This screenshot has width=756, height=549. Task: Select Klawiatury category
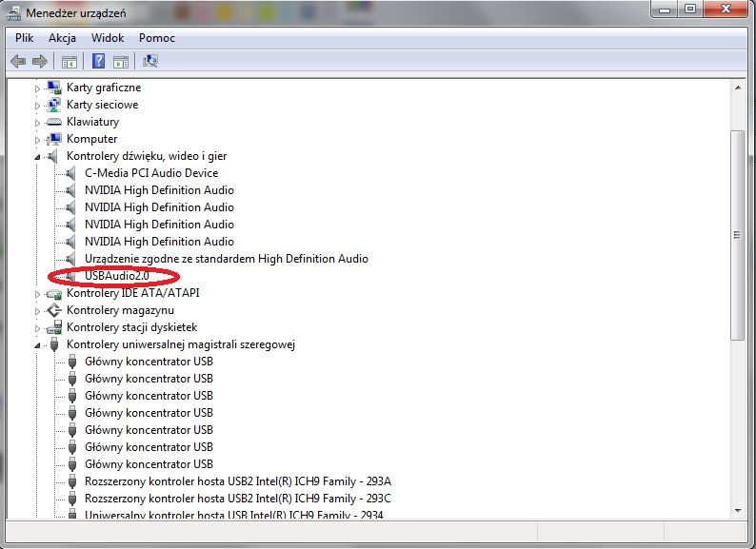92,122
